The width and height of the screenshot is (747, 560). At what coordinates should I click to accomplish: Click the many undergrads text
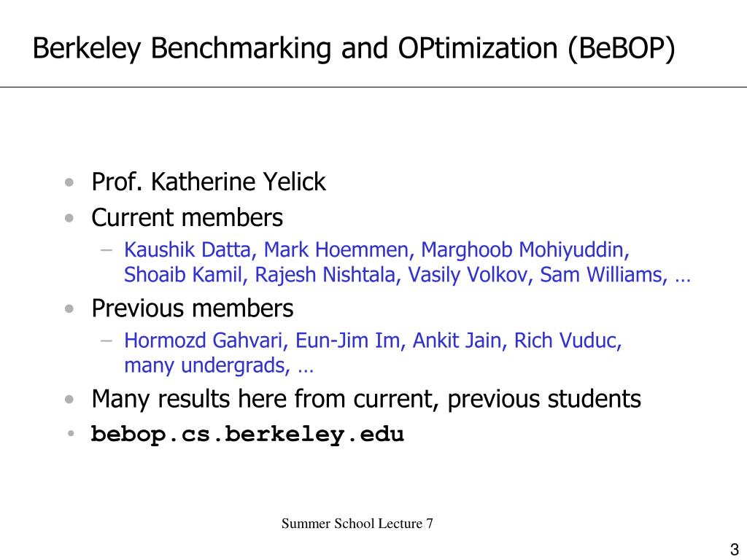tap(206, 366)
